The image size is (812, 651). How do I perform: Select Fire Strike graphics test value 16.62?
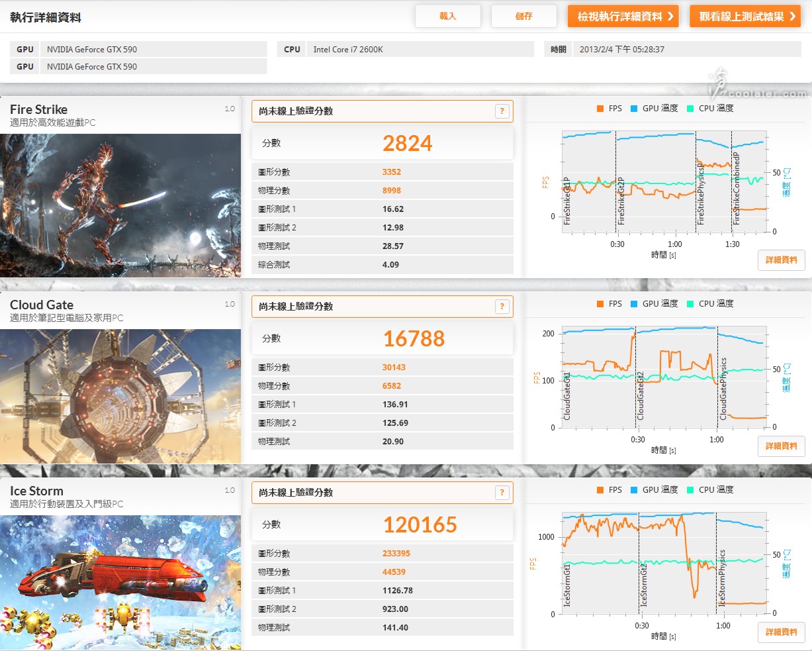click(x=393, y=209)
